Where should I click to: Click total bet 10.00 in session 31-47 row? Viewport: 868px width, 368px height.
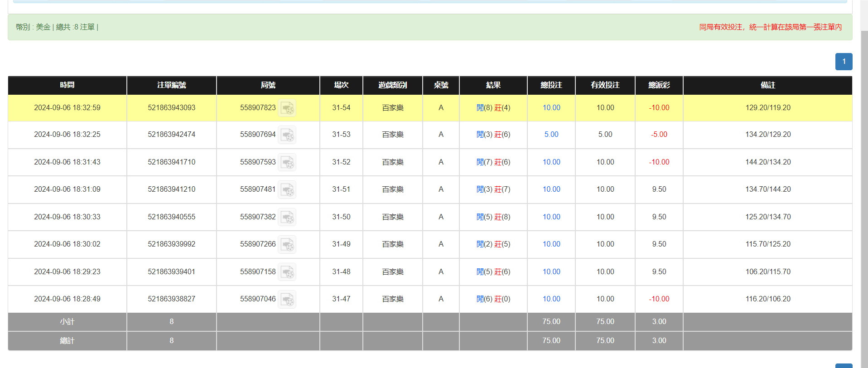pyautogui.click(x=551, y=299)
